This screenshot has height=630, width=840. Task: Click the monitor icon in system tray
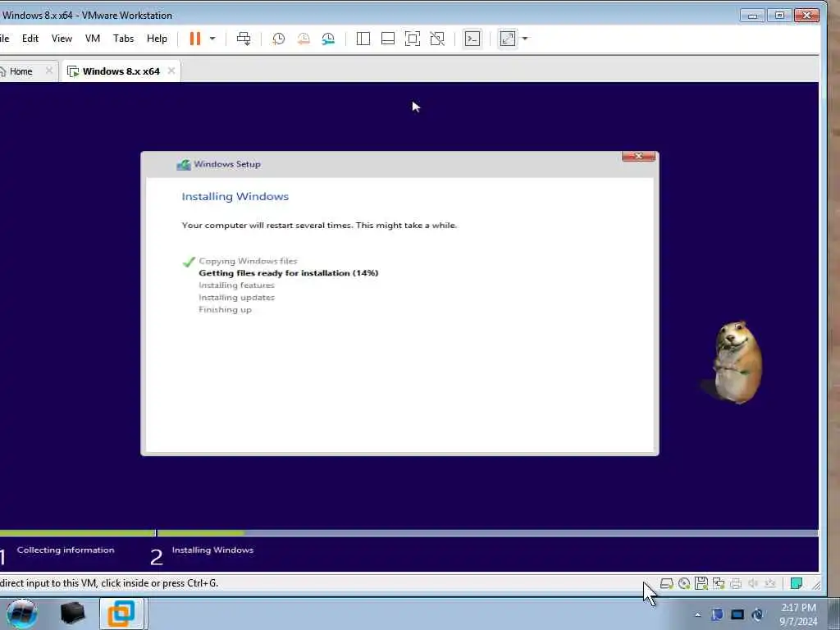pyautogui.click(x=737, y=614)
